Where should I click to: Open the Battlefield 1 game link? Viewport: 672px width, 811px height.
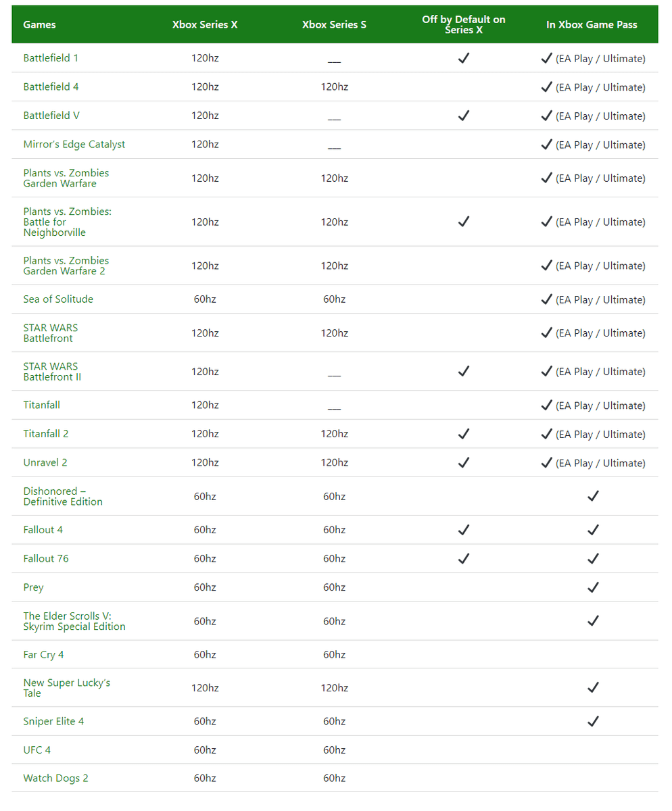[x=51, y=58]
